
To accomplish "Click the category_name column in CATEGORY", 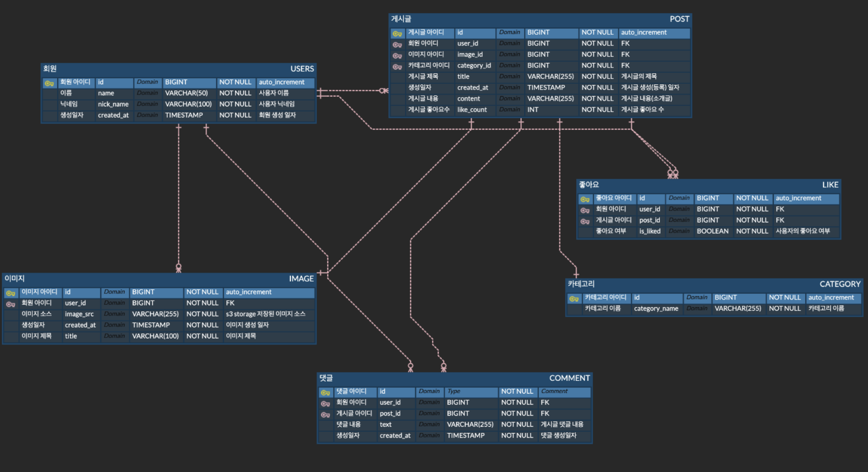I will click(x=656, y=308).
